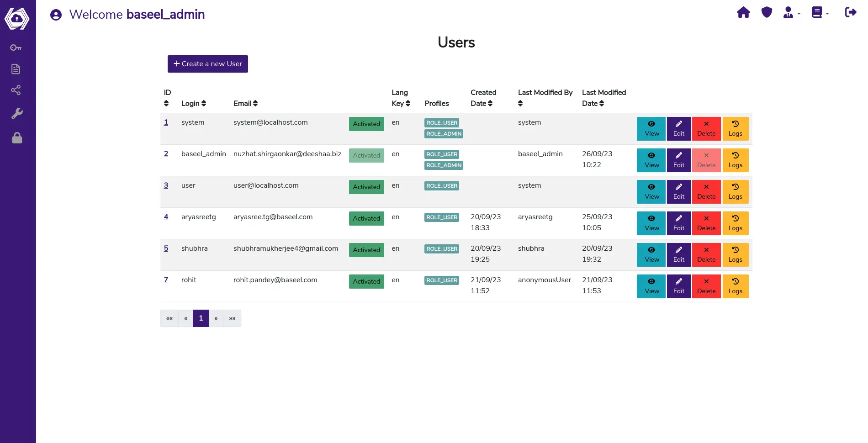The image size is (868, 443).
Task: Open the document icon in the sidebar
Action: click(x=16, y=69)
